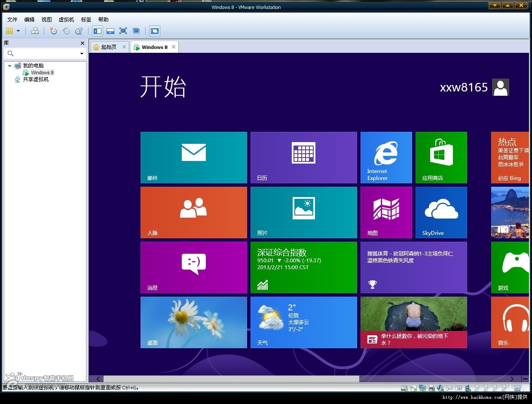Open the 游戏 Games tile
The height and width of the screenshot is (404, 532).
coord(510,267)
